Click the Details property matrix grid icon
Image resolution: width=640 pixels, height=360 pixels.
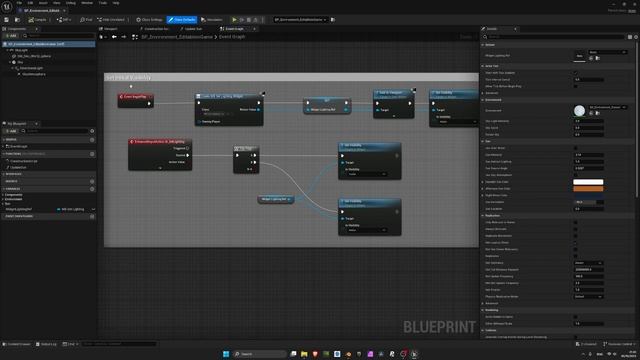click(630, 37)
